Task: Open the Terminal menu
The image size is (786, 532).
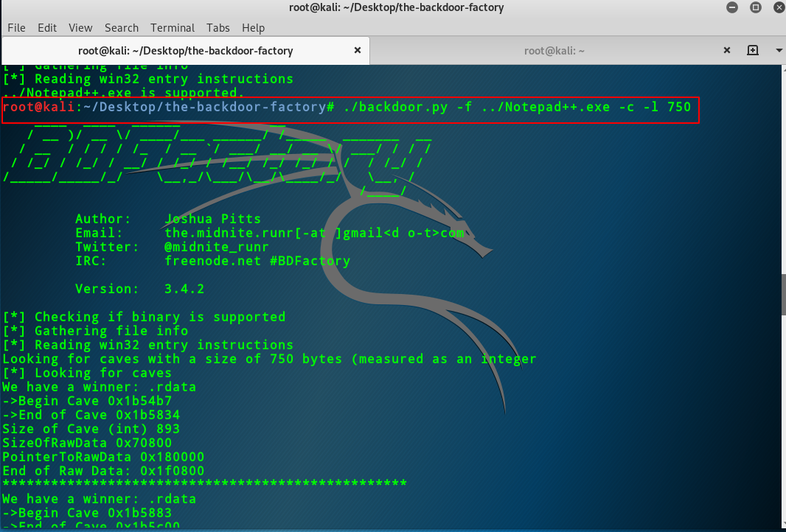Action: (173, 28)
